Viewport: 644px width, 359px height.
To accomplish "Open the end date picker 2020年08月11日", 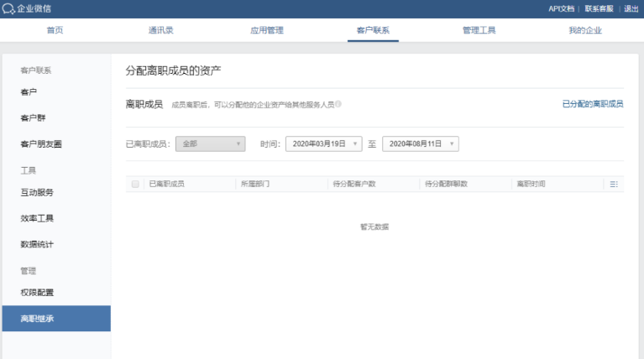I will [420, 144].
